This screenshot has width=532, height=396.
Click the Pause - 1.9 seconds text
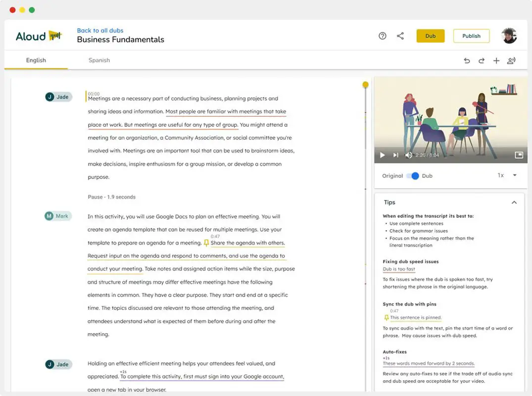pyautogui.click(x=112, y=197)
